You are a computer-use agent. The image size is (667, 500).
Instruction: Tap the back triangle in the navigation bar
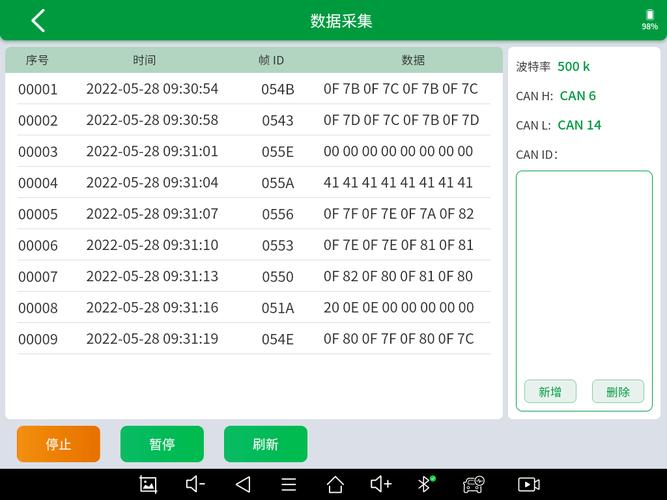pyautogui.click(x=243, y=484)
